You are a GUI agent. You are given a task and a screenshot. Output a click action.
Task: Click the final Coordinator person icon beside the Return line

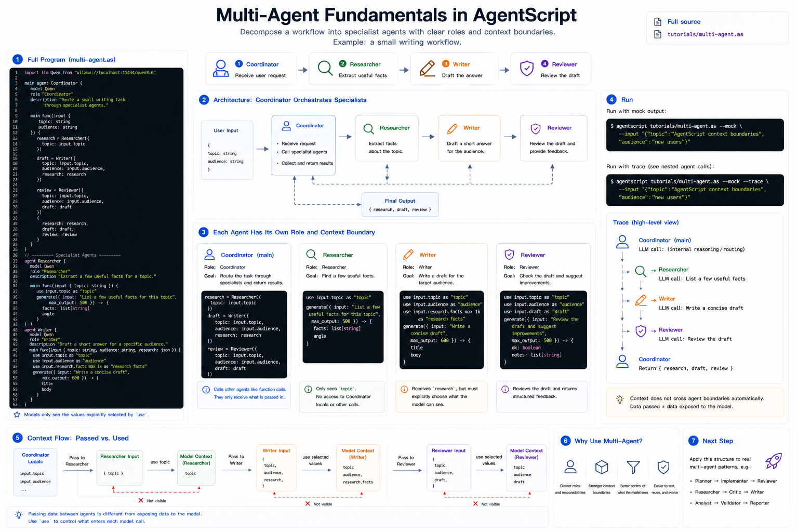click(x=622, y=362)
